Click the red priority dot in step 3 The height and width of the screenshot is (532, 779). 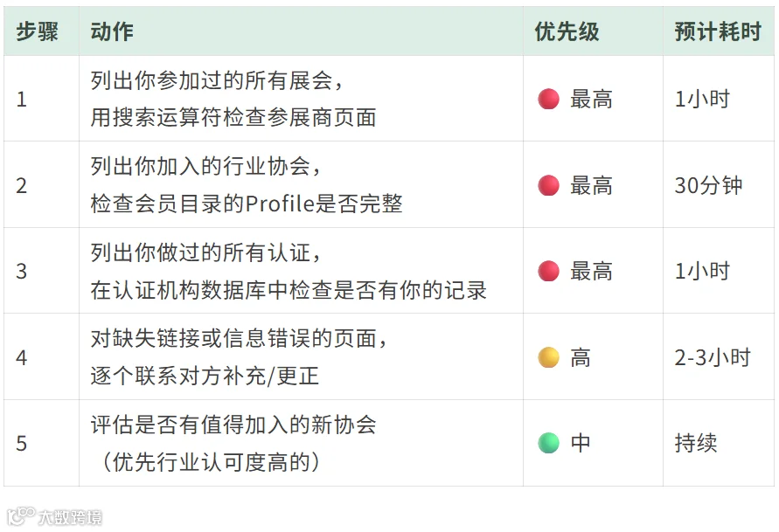pos(548,271)
